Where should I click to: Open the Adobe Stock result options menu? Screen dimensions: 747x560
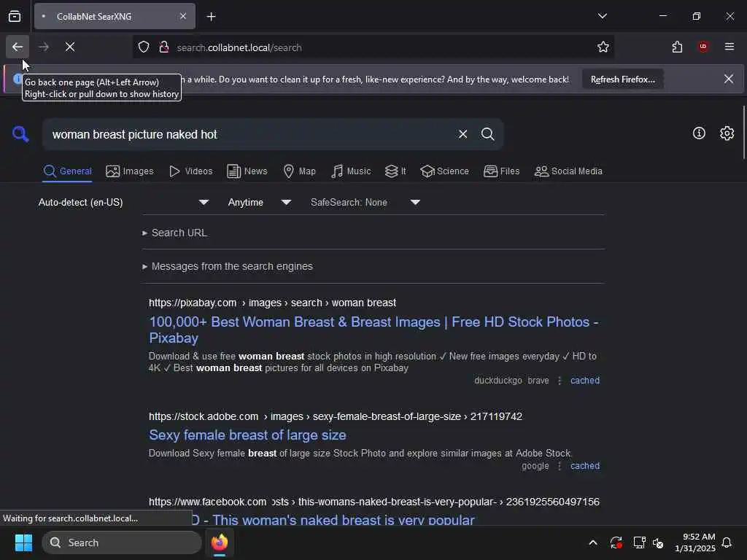560,466
